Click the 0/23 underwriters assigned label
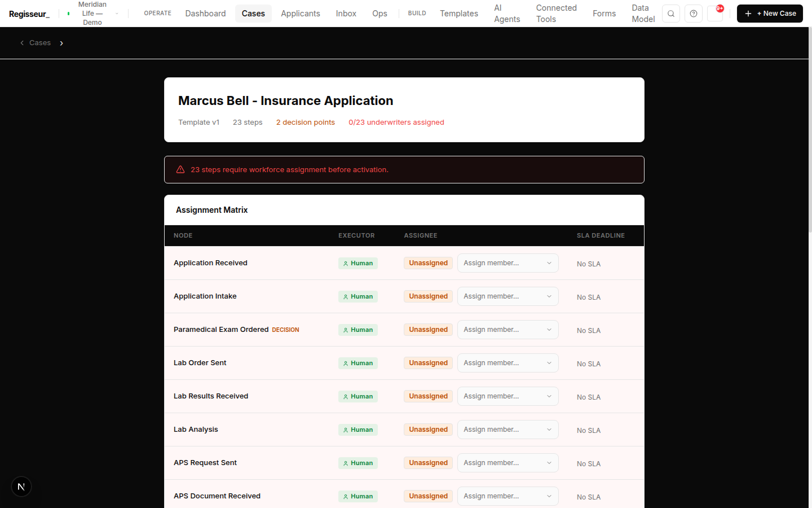 click(x=396, y=122)
